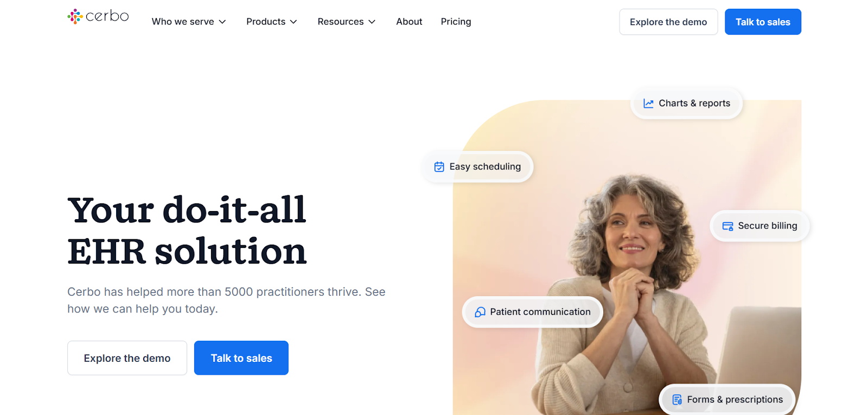Click Explore the demo in header
Viewport: 868px width, 415px height.
click(x=668, y=22)
